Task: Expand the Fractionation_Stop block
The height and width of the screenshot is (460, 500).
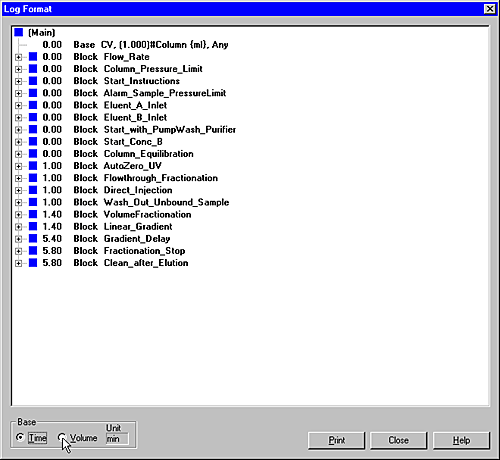Action: click(x=19, y=251)
